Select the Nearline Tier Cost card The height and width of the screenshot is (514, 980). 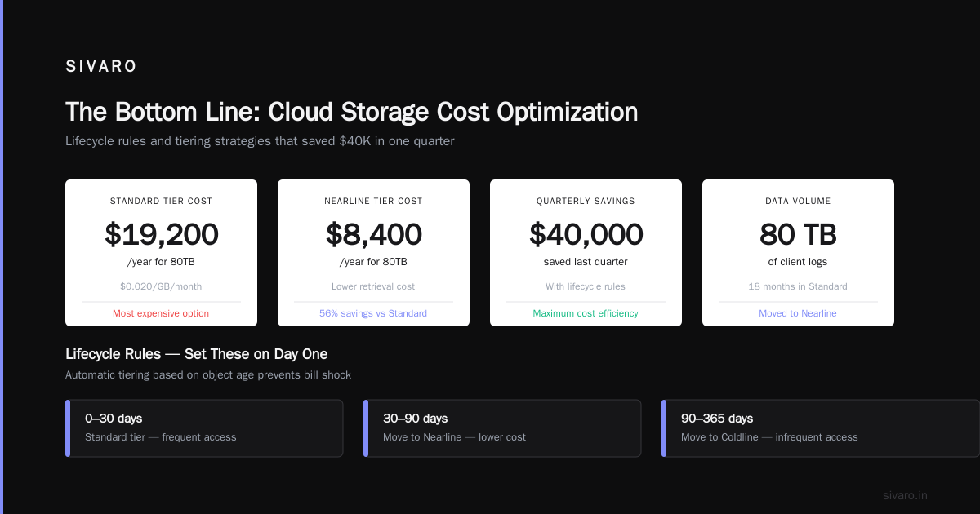(373, 253)
